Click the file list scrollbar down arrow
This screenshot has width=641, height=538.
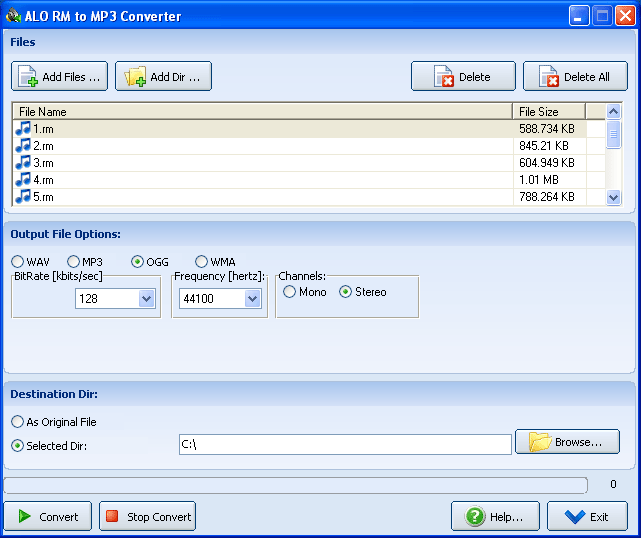[x=614, y=198]
